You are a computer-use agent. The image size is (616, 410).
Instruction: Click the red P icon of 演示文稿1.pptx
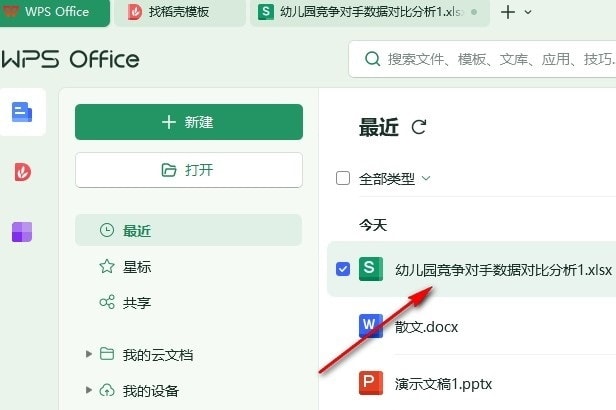(x=370, y=383)
